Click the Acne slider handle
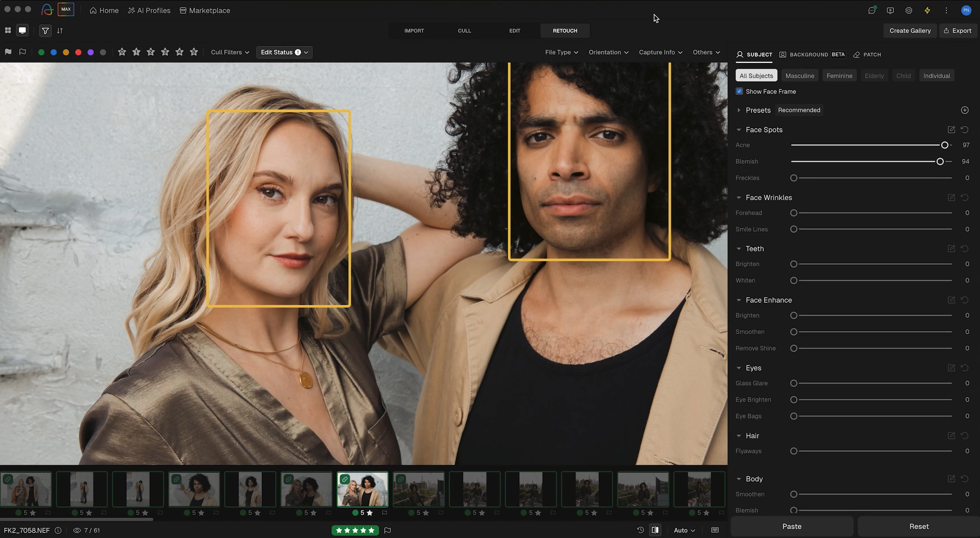 coord(945,145)
